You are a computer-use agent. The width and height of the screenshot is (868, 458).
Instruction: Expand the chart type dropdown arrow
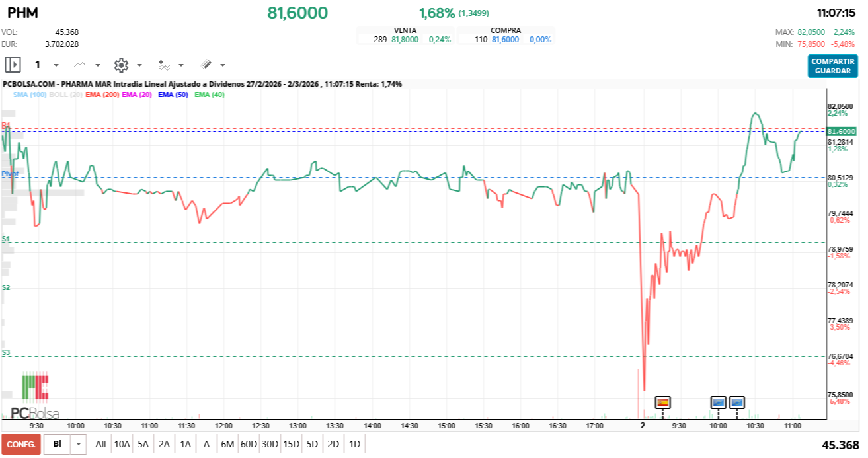pyautogui.click(x=98, y=65)
